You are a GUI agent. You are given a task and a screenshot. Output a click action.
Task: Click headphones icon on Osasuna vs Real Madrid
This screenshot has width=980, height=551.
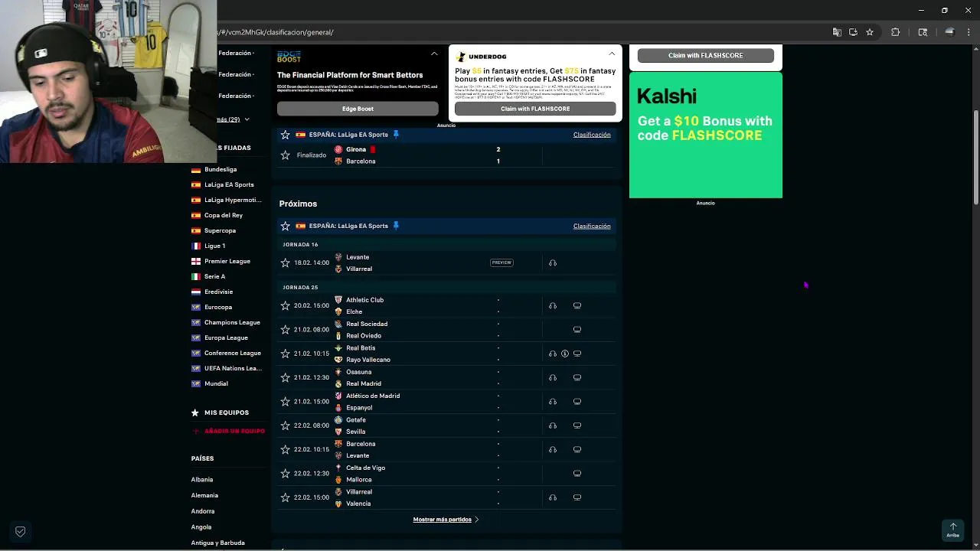pos(552,377)
